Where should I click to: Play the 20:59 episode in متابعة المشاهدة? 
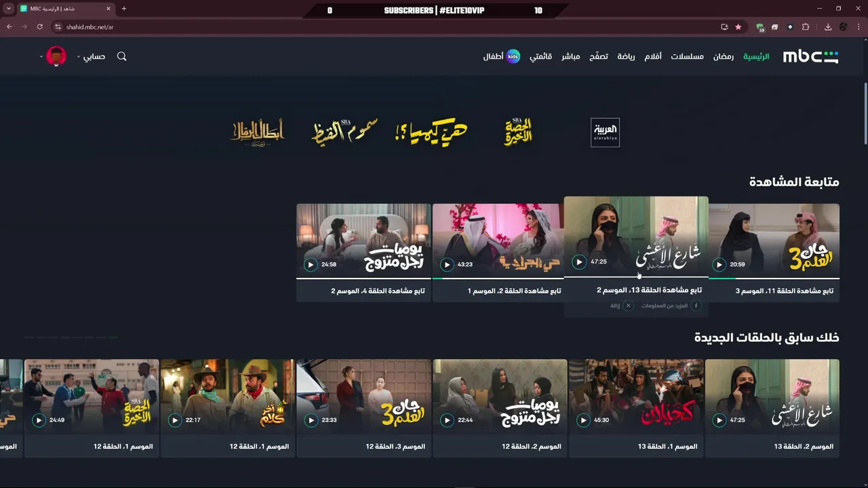pos(719,264)
